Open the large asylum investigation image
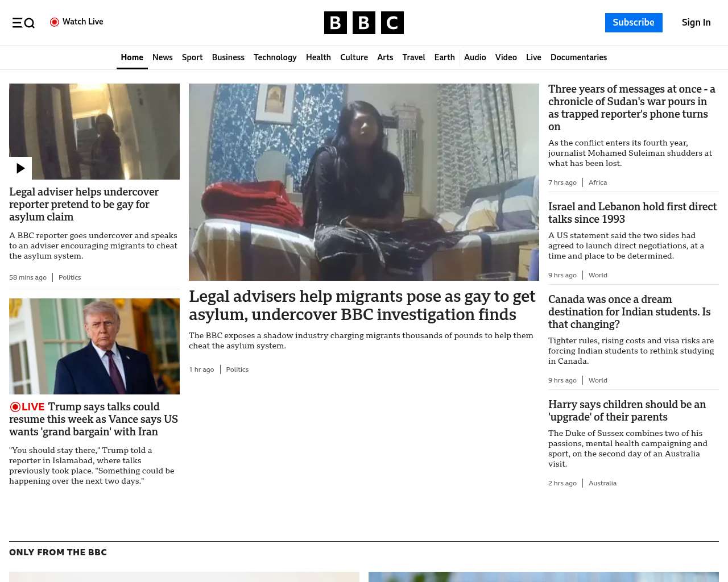728x582 pixels. (x=364, y=182)
